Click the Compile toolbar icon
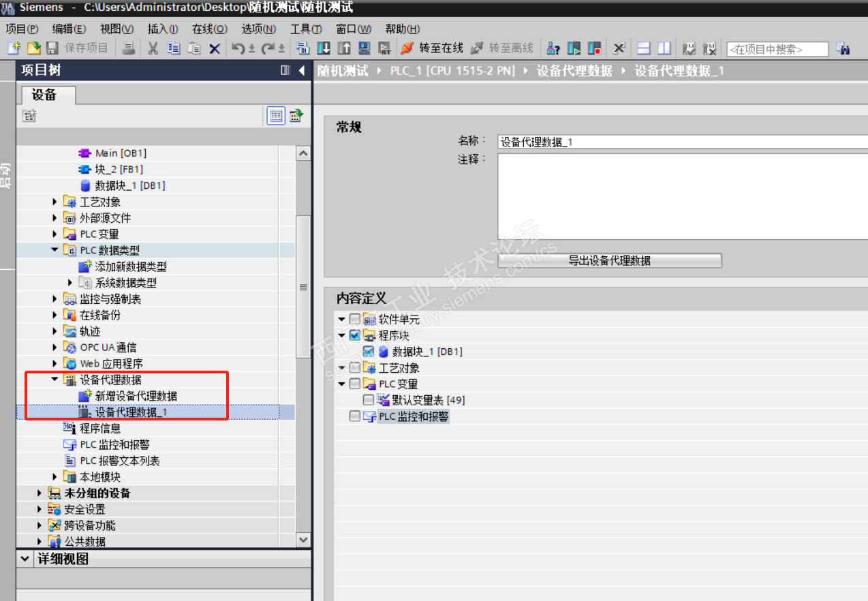This screenshot has height=601, width=868. point(303,48)
